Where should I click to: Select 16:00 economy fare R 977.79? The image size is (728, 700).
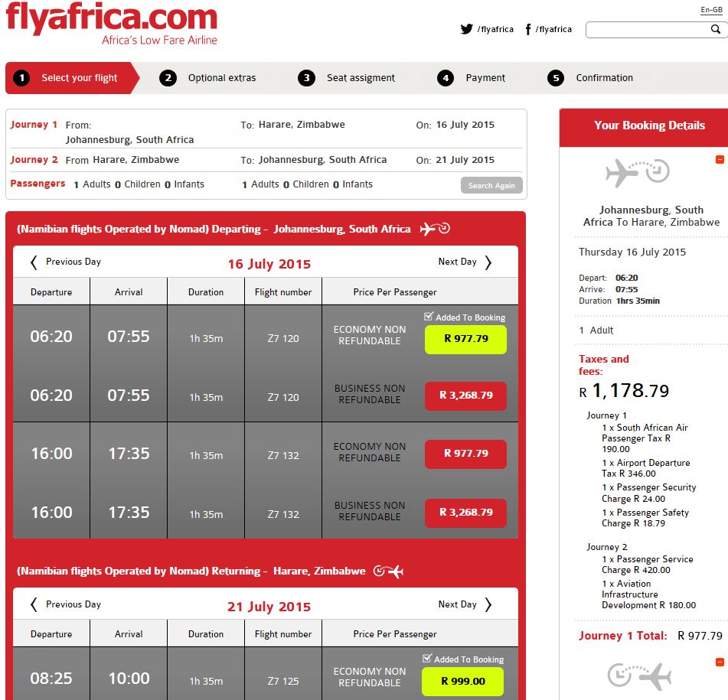click(x=465, y=454)
